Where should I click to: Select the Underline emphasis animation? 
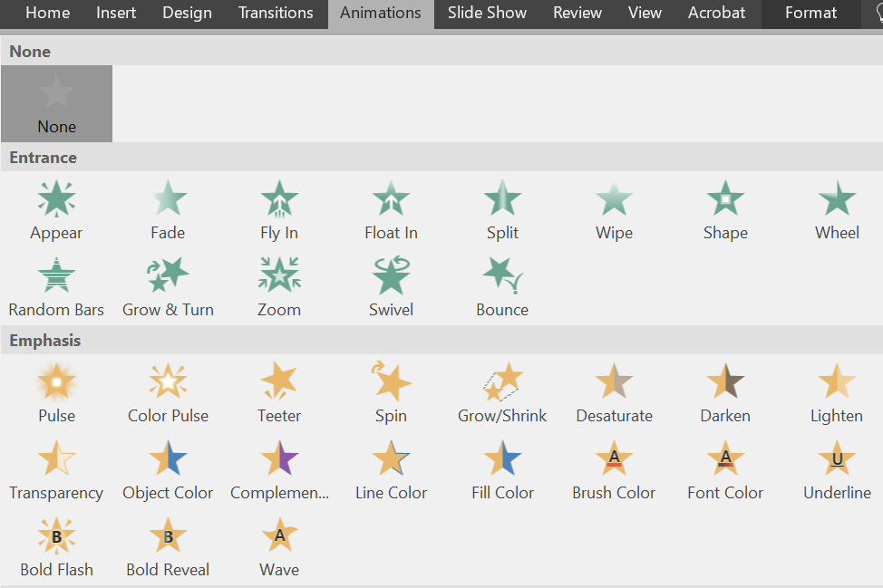click(x=837, y=470)
